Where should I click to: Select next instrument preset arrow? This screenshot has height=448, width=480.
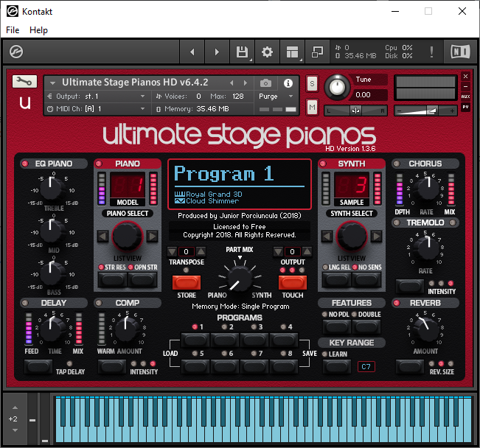coord(246,83)
